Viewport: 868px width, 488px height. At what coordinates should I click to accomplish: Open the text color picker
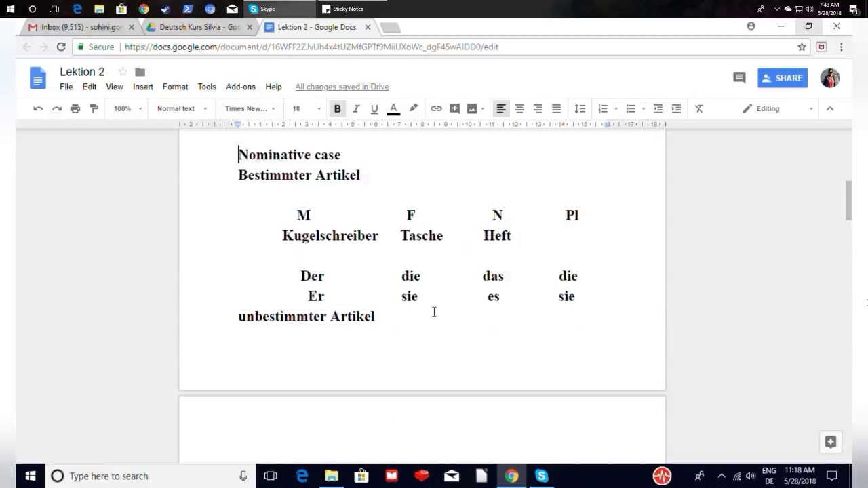(393, 108)
